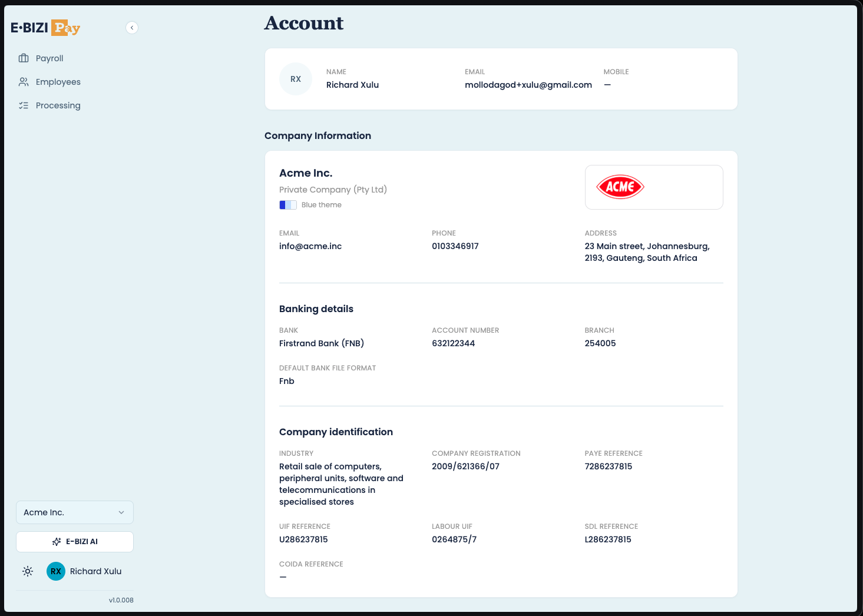The height and width of the screenshot is (616, 863).
Task: Expand company selector chevron arrow
Action: [x=121, y=512]
